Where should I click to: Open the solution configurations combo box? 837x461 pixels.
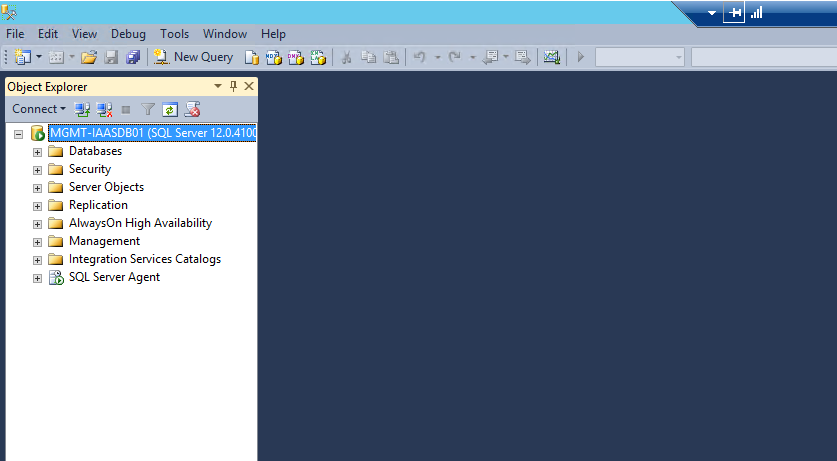tap(639, 57)
